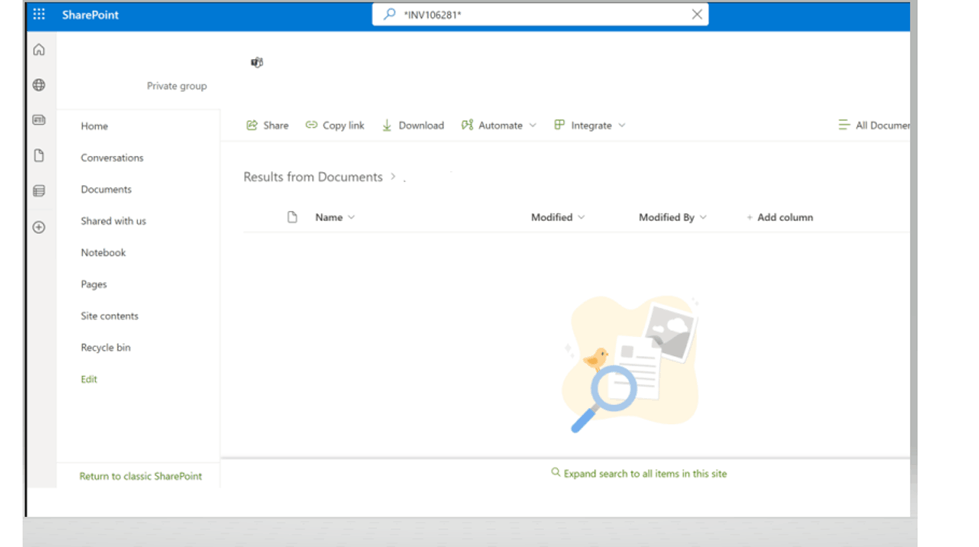Open My files icon in the app bar
The height and width of the screenshot is (547, 979).
click(39, 155)
